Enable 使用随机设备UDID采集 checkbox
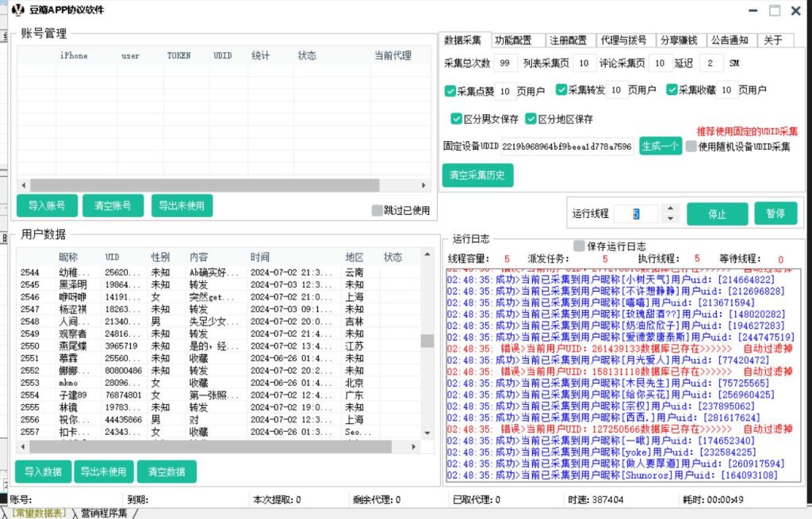This screenshot has height=519, width=812. (691, 147)
